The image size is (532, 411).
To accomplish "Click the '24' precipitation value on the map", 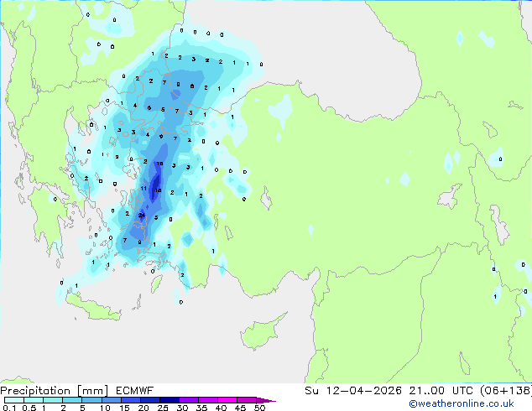I will point(142,215).
